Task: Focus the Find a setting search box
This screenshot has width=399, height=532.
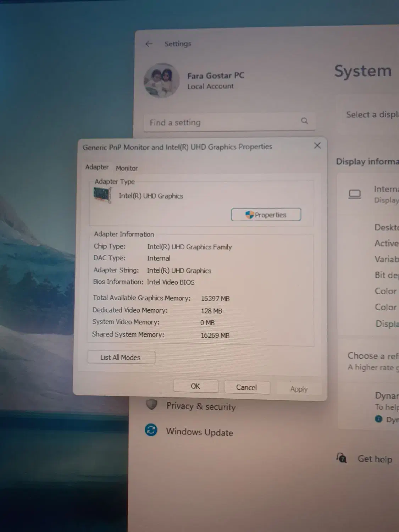Action: (229, 122)
